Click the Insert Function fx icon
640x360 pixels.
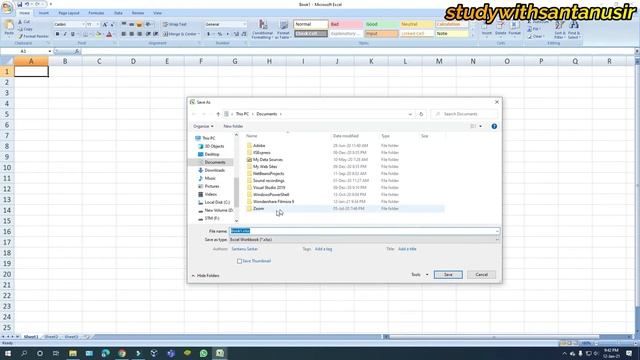click(77, 51)
